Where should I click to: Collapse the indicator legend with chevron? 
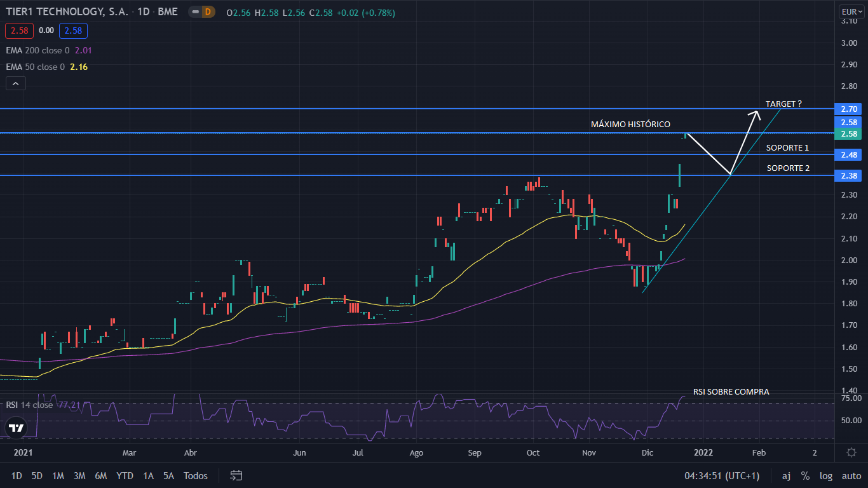(15, 83)
